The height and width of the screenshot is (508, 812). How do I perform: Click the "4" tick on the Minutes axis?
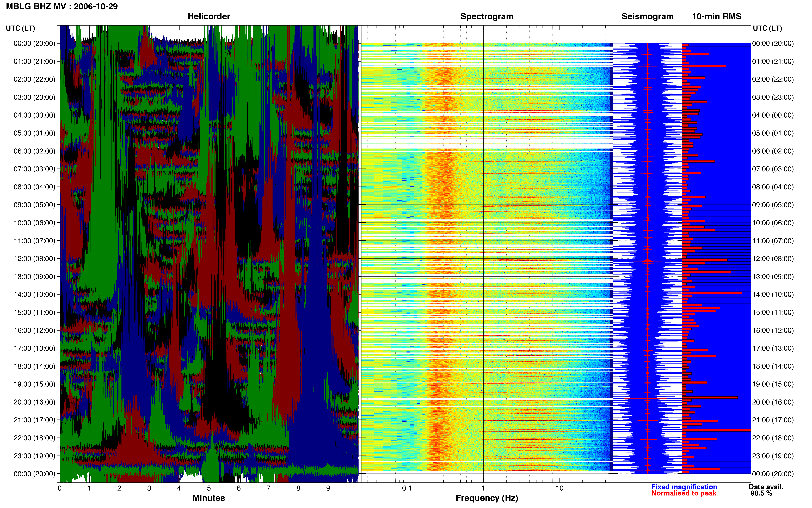point(179,488)
